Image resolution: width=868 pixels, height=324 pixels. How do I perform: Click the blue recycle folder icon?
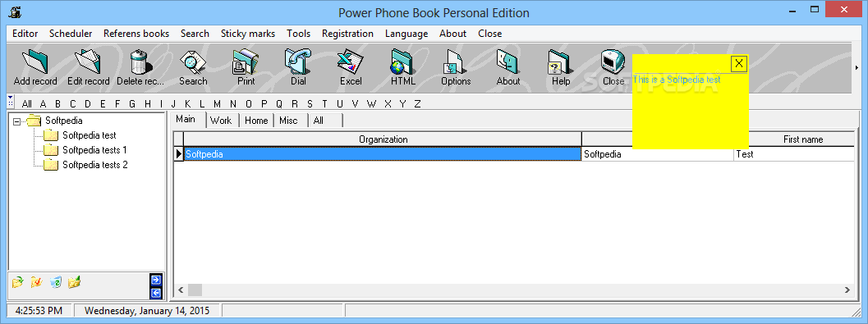pos(55,282)
